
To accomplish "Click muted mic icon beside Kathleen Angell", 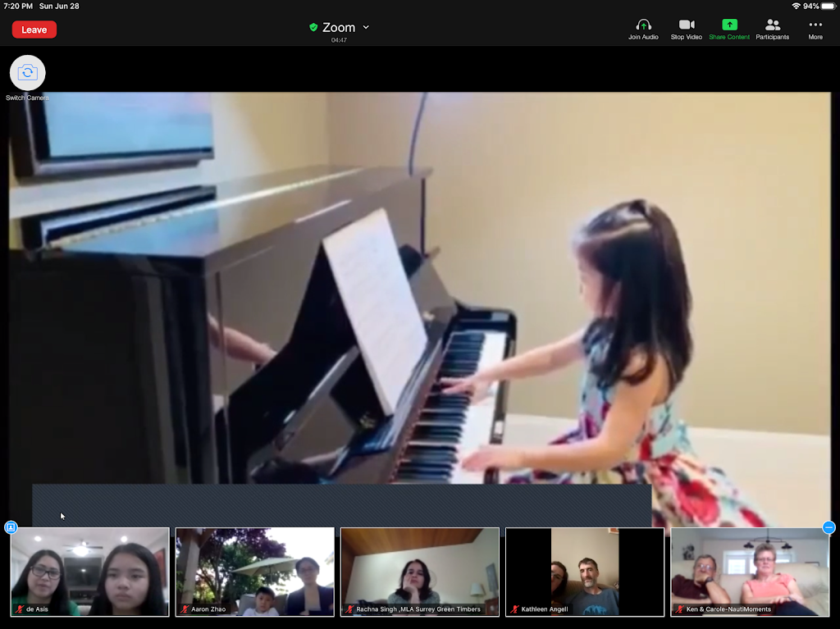I will click(x=515, y=609).
